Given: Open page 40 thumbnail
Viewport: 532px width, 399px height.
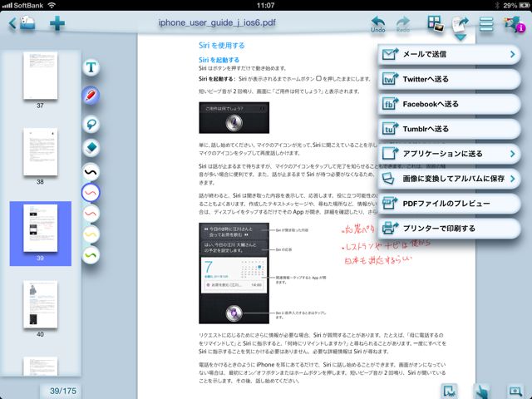Looking at the screenshot, I should tap(41, 305).
